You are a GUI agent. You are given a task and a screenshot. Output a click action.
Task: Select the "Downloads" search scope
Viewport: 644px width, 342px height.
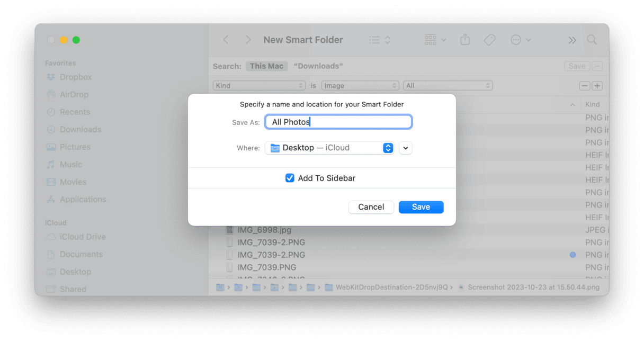pyautogui.click(x=318, y=66)
